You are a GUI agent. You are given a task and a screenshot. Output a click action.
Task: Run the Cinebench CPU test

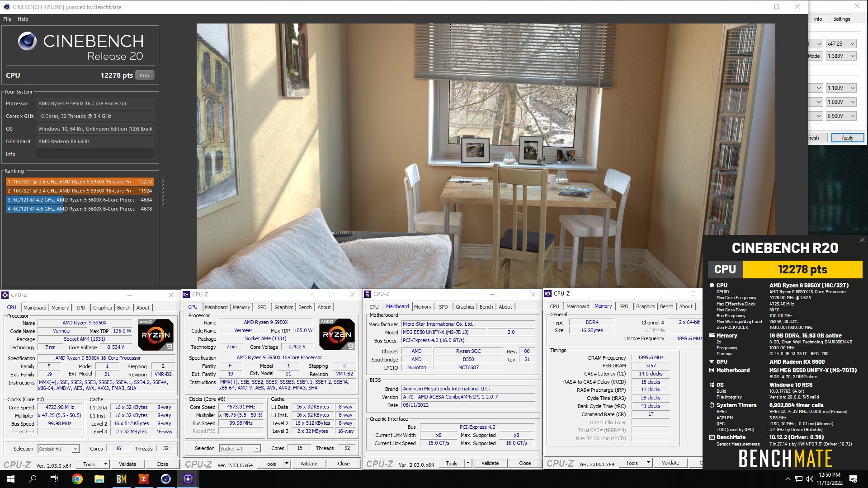click(144, 75)
